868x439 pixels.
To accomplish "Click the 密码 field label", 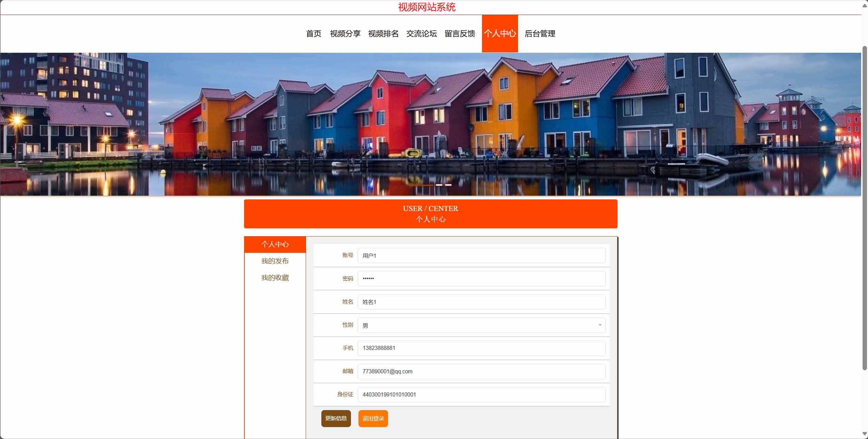I will tap(348, 278).
